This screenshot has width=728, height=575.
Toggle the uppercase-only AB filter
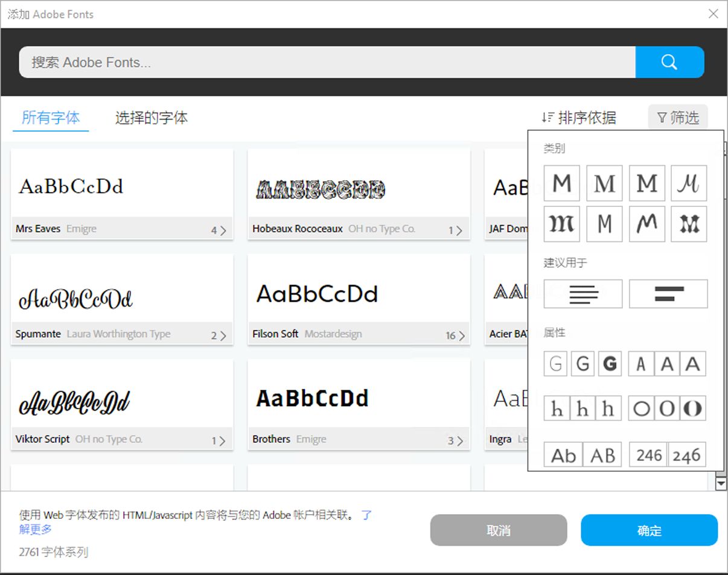click(602, 455)
